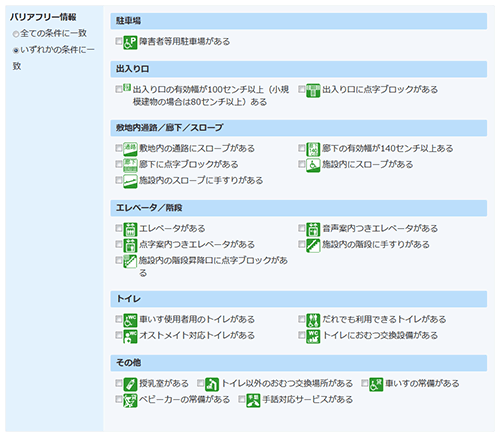Click the wheelchair toilet WC icon
This screenshot has height=437, width=500.
click(x=130, y=320)
